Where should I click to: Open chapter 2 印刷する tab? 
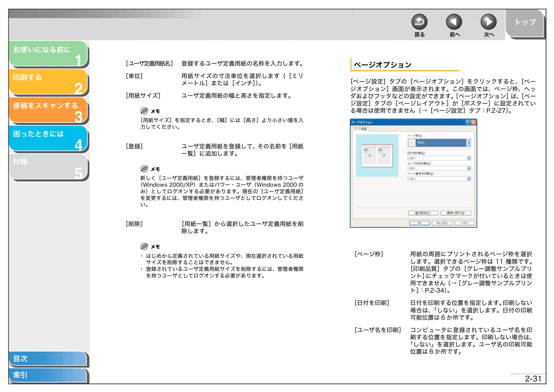click(x=48, y=82)
